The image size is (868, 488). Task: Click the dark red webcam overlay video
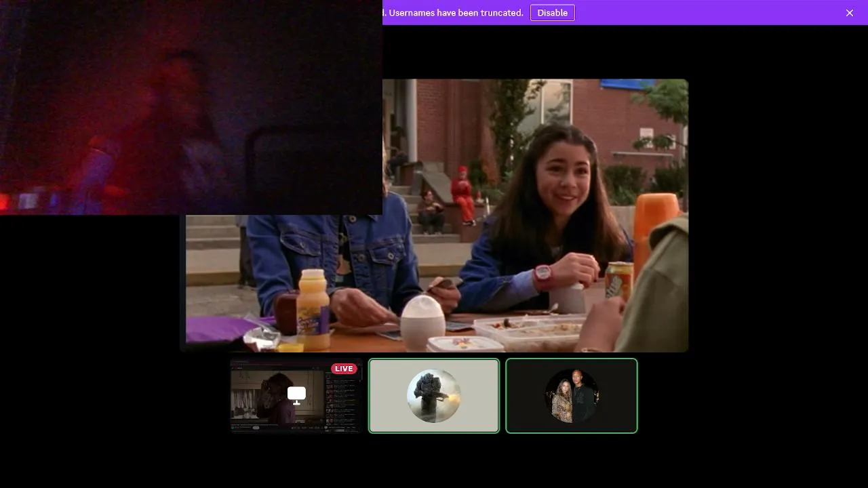(x=191, y=107)
